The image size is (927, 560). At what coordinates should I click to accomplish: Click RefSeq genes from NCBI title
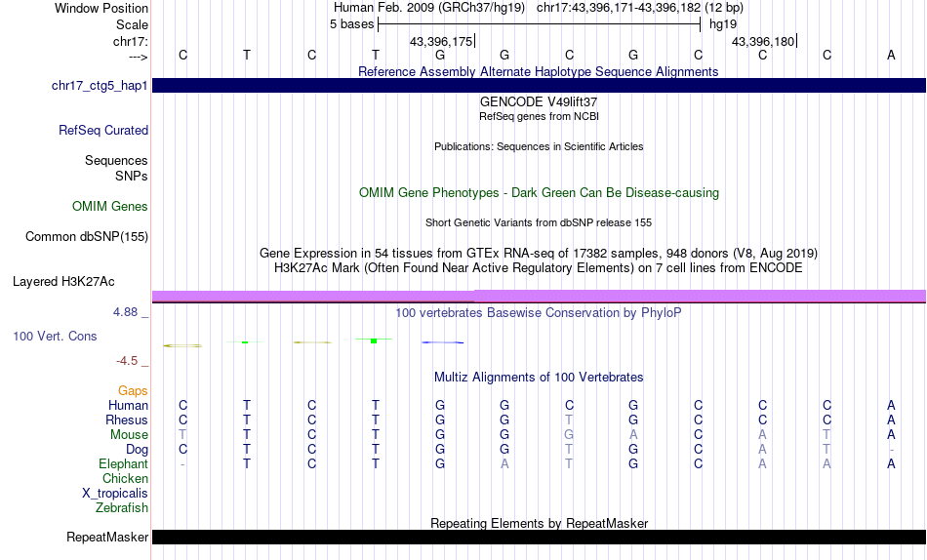[x=539, y=116]
